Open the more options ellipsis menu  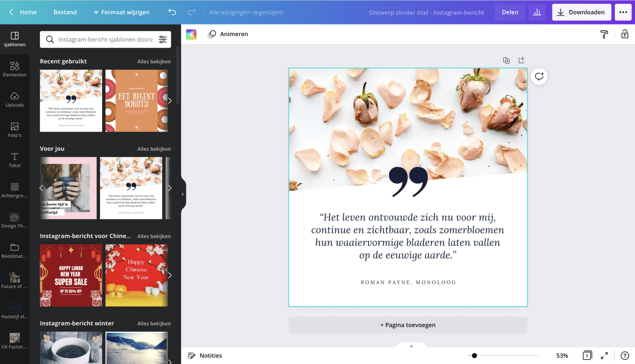pos(623,12)
